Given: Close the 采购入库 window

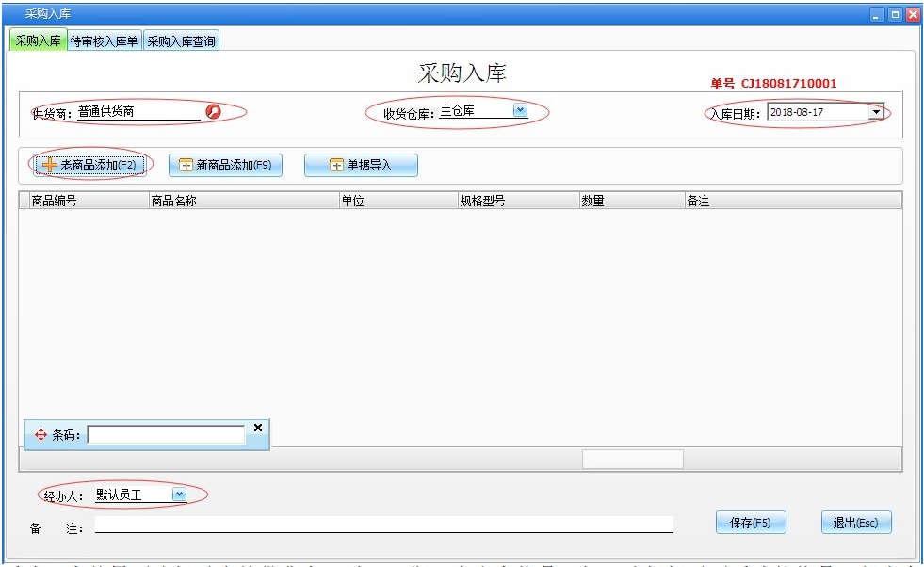Looking at the screenshot, I should (913, 15).
